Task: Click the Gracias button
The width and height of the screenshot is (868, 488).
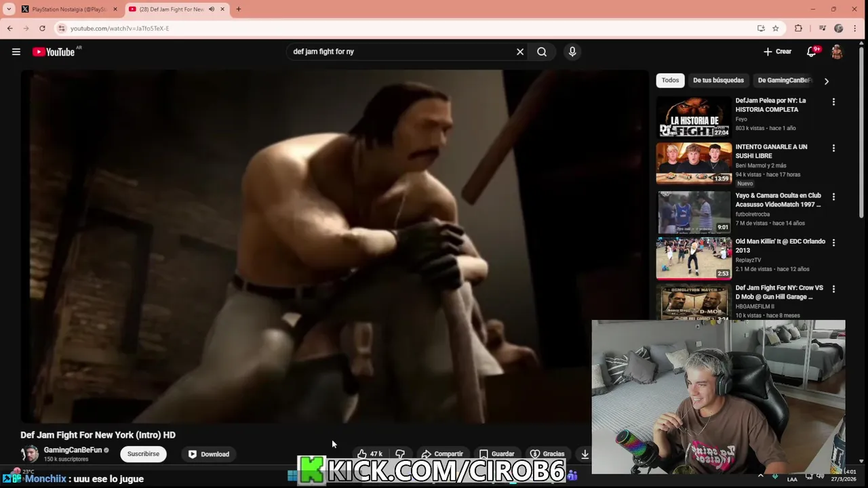Action: [x=547, y=454]
